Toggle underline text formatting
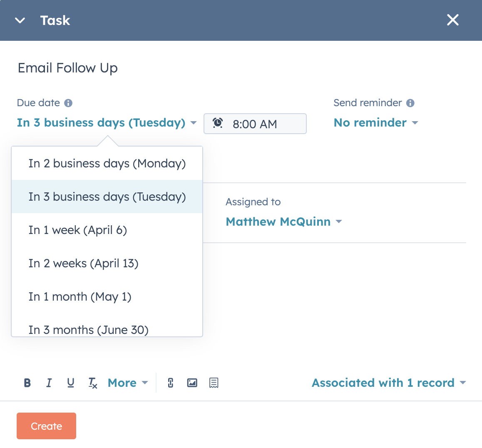 71,383
